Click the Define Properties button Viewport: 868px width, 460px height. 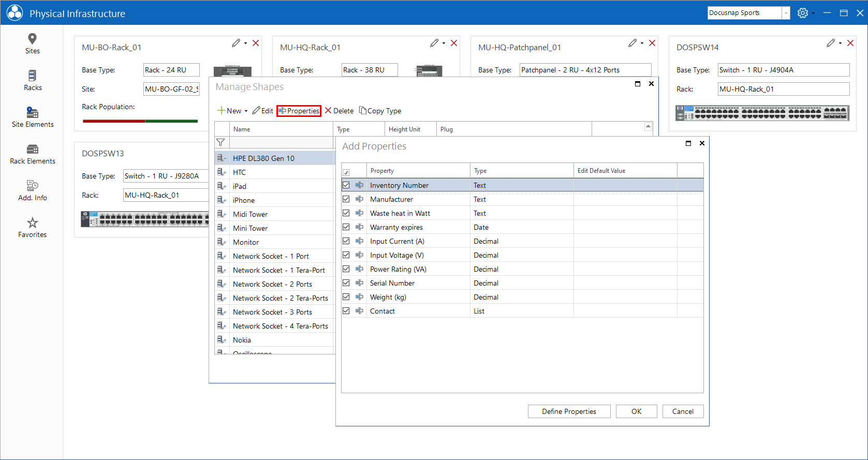[x=569, y=411]
